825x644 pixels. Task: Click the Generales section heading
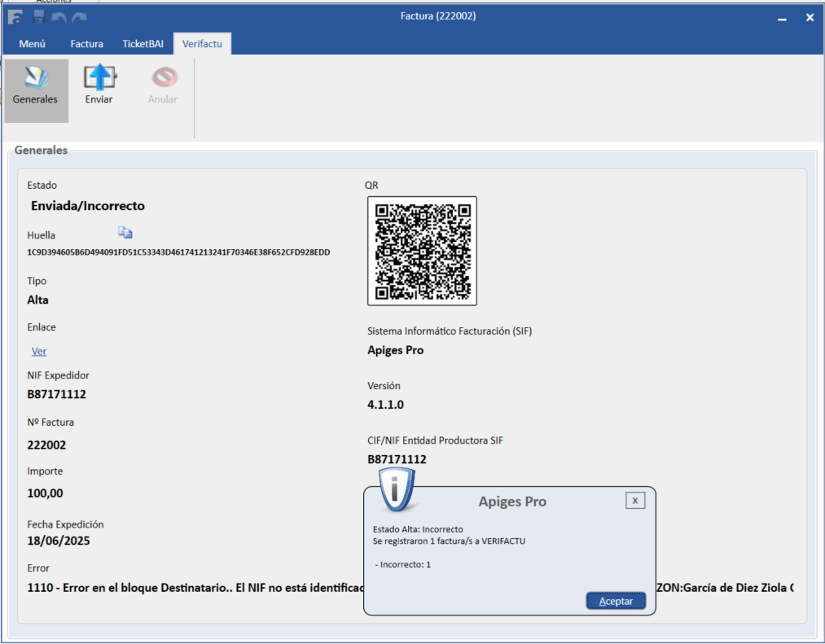pyautogui.click(x=41, y=151)
